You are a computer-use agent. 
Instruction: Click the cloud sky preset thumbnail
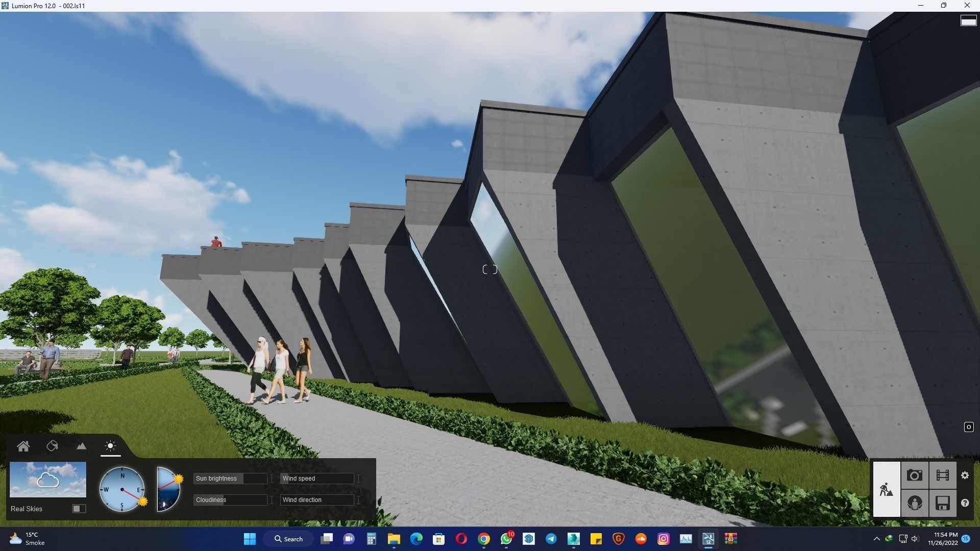point(48,480)
